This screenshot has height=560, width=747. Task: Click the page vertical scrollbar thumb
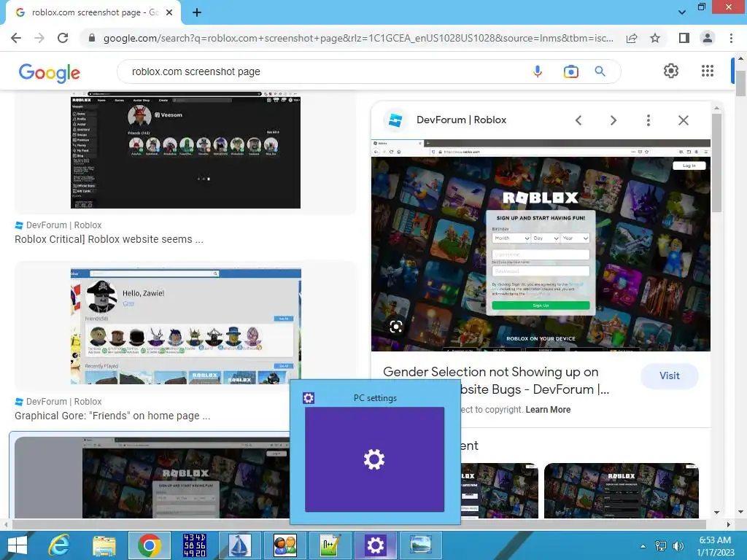pyautogui.click(x=740, y=82)
